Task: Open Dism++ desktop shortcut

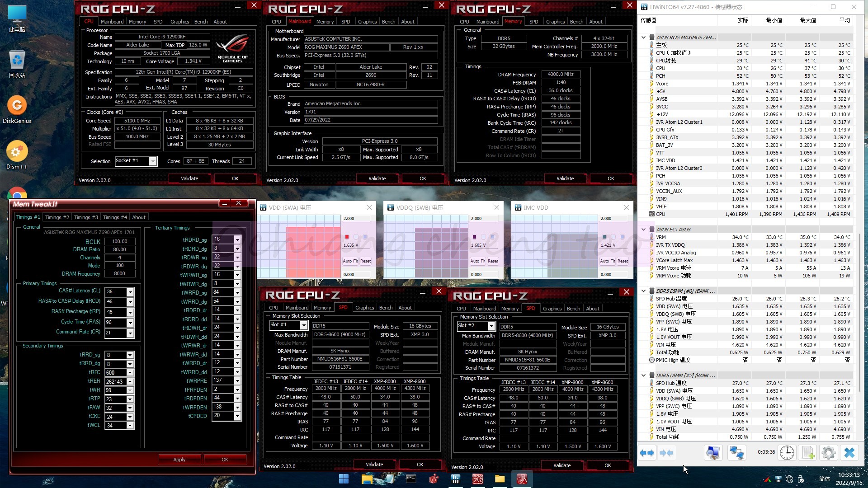Action: pos(17,155)
